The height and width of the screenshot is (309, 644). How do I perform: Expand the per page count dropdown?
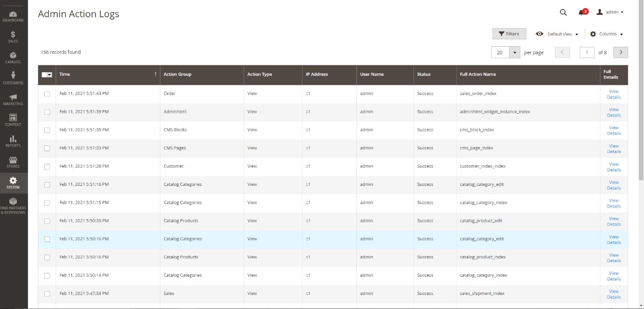pyautogui.click(x=515, y=52)
